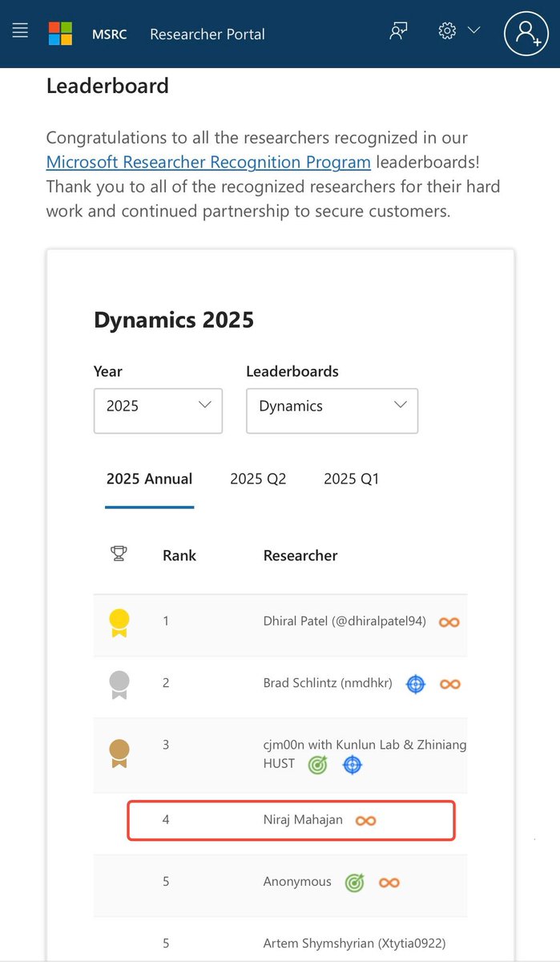
Task: Click the gold medal icon for rank 1
Action: (119, 623)
